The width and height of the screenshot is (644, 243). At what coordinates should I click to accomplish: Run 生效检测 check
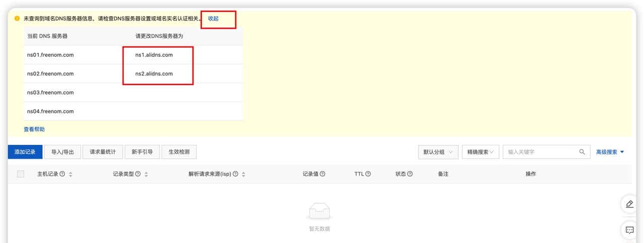click(x=179, y=152)
